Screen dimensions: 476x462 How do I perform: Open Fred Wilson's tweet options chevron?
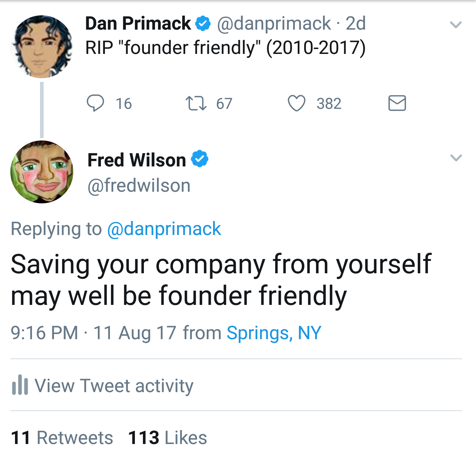(456, 157)
